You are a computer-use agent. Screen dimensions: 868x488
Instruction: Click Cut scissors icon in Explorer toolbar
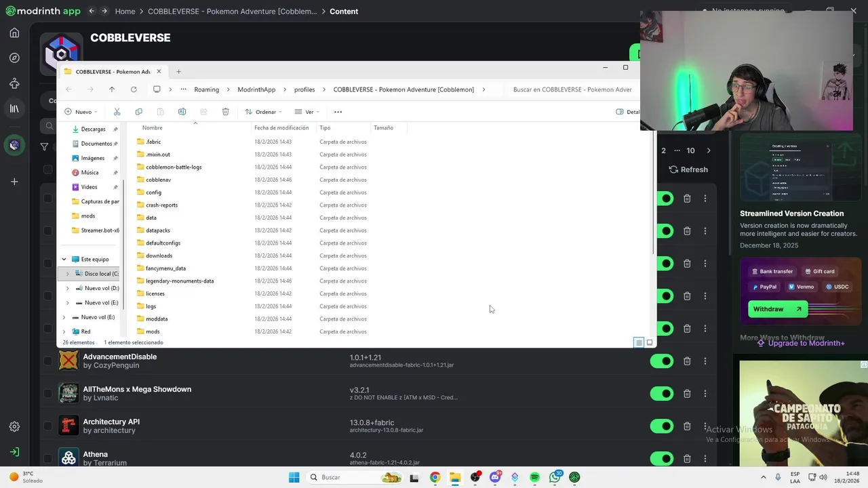[117, 112]
